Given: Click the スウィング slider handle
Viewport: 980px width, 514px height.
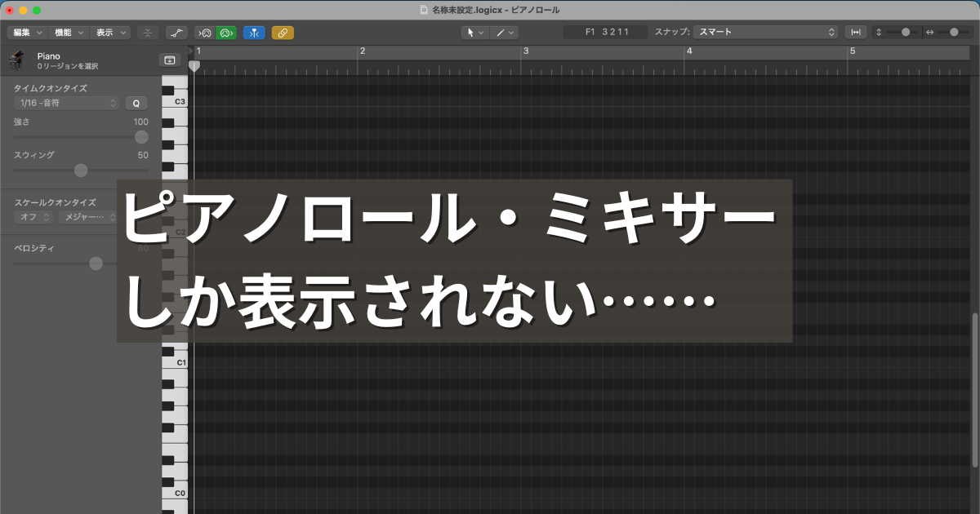Looking at the screenshot, I should click(81, 171).
